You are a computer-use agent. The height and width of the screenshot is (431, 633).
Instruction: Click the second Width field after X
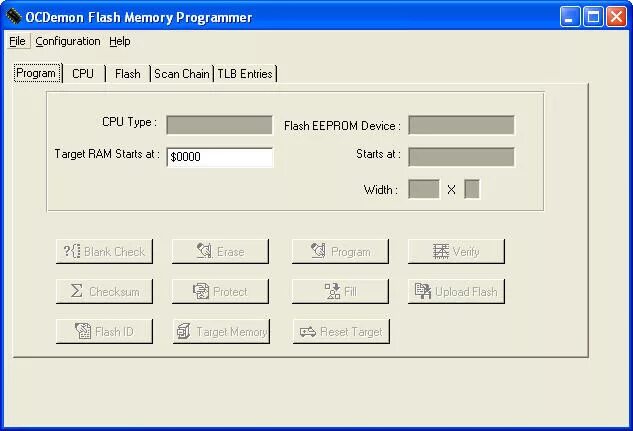[x=472, y=189]
